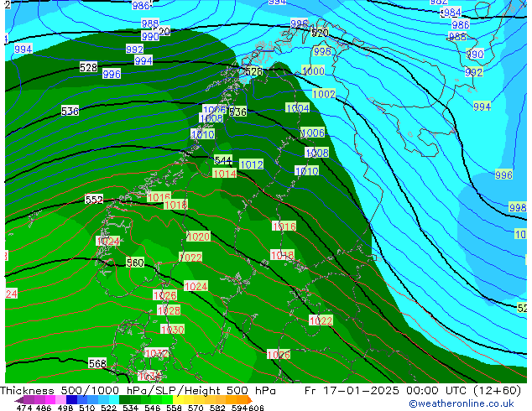Click the legend value 546
Screen dimensions: 532x411
click(153, 408)
